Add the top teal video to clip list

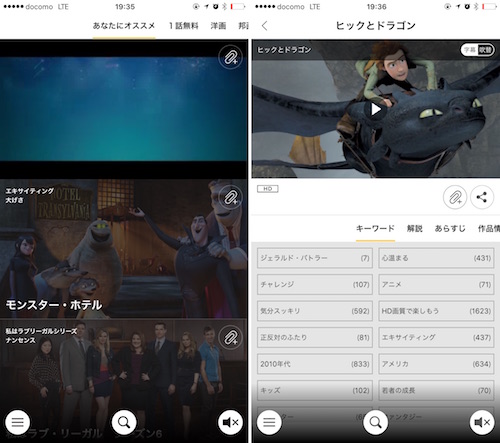click(230, 57)
